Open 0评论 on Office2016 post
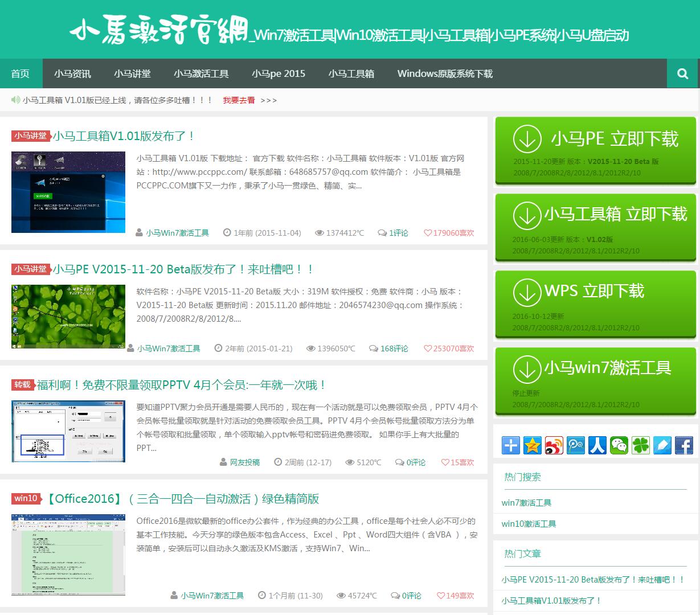This screenshot has height=615, width=700. (x=411, y=596)
